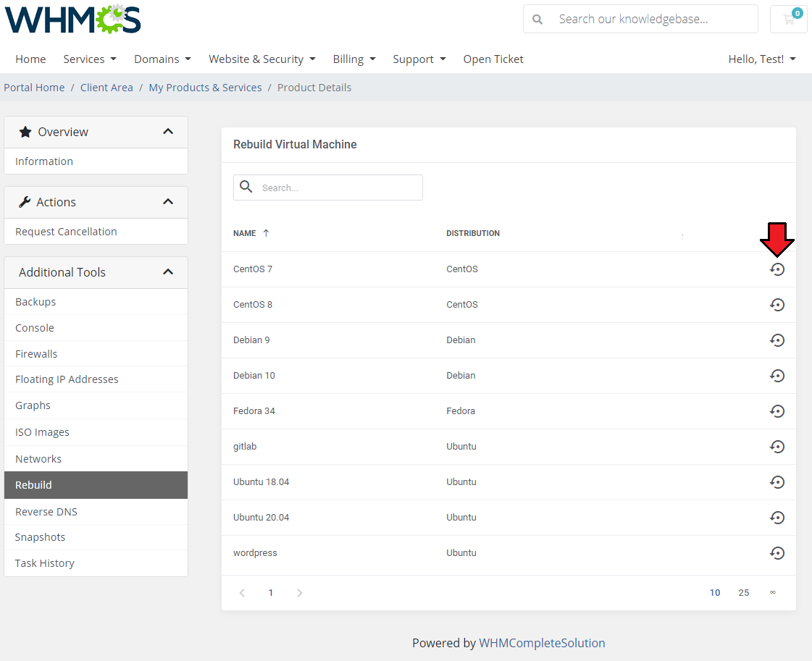Click the 'Ubuntu 20.04' name cell
This screenshot has height=661, width=812.
coord(261,518)
